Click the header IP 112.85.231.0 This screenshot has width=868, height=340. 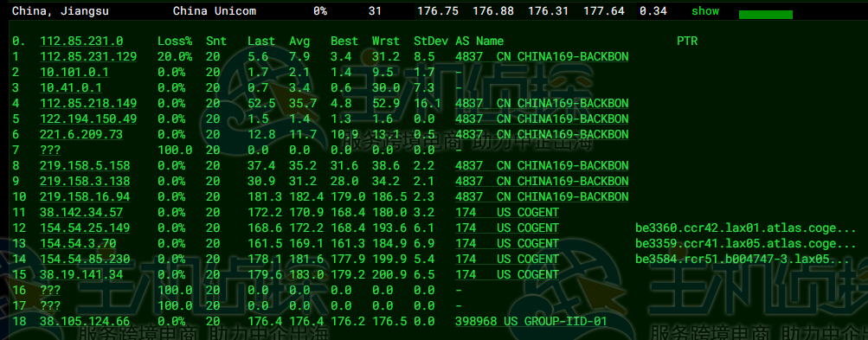(x=81, y=41)
